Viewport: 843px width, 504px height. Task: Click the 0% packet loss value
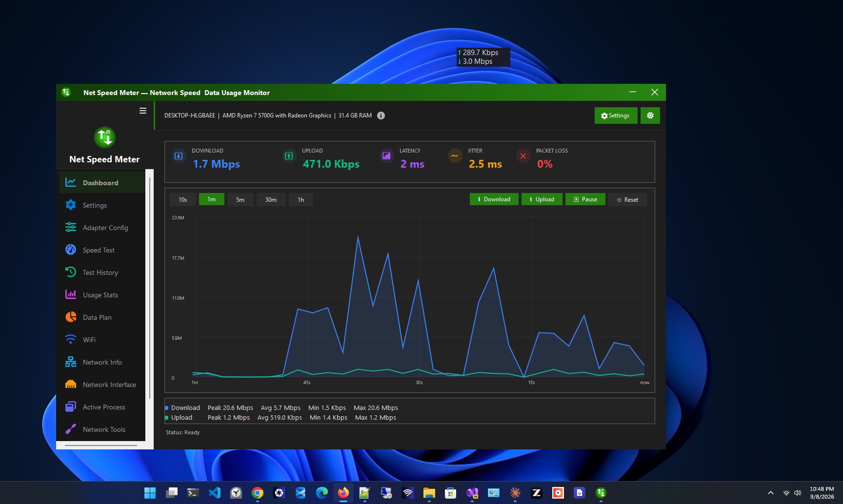click(545, 164)
